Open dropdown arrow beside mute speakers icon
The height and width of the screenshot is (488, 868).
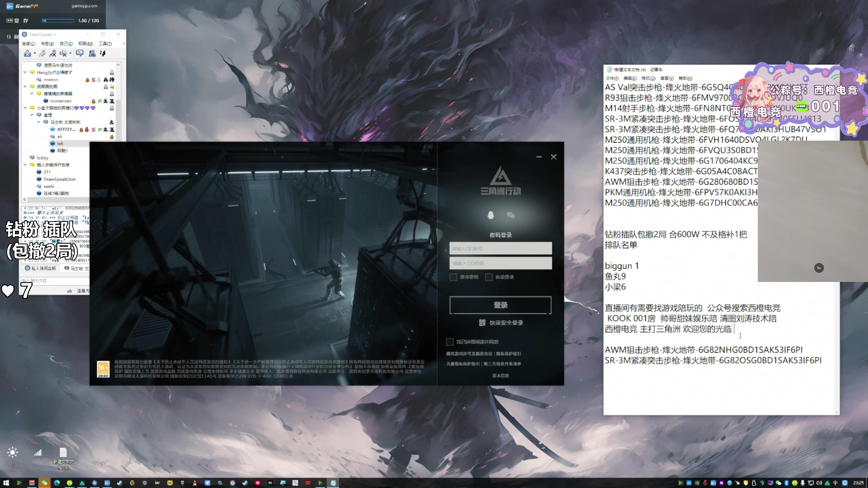(70, 53)
